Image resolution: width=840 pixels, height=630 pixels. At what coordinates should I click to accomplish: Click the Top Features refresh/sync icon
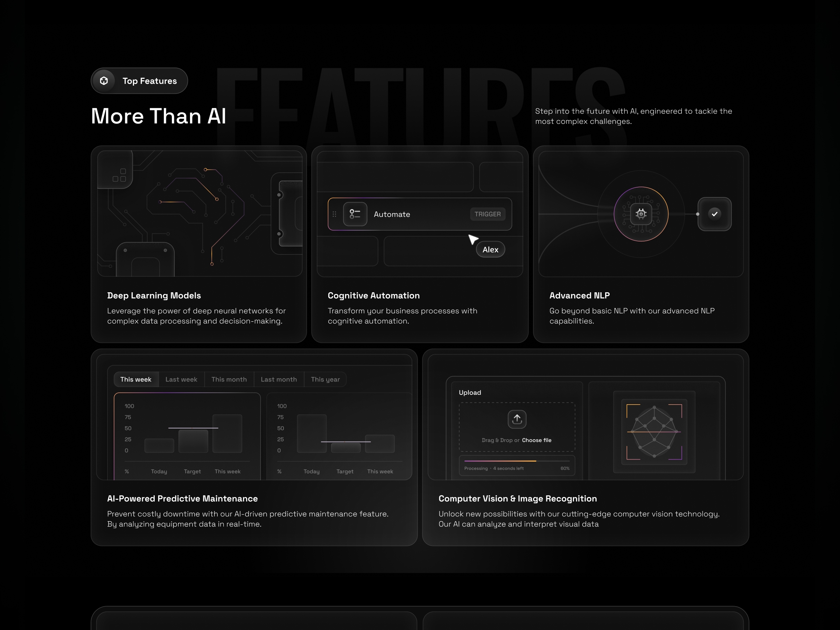tap(104, 81)
